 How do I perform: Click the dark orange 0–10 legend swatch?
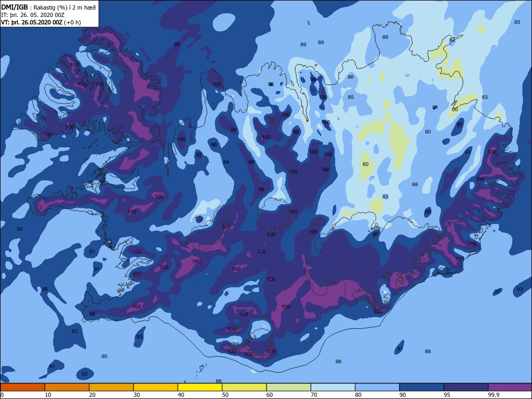pos(22,387)
